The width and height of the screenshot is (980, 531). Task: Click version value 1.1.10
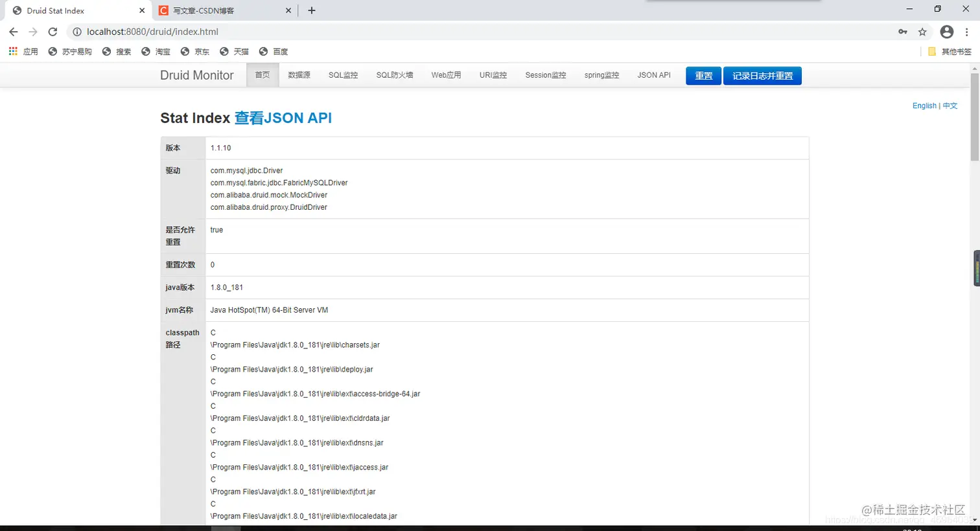pyautogui.click(x=220, y=148)
